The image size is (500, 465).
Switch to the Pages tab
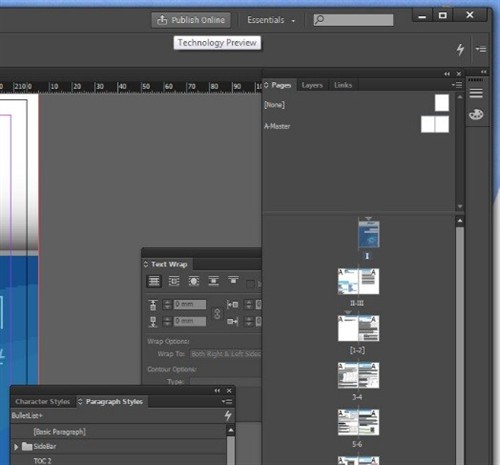(x=281, y=85)
